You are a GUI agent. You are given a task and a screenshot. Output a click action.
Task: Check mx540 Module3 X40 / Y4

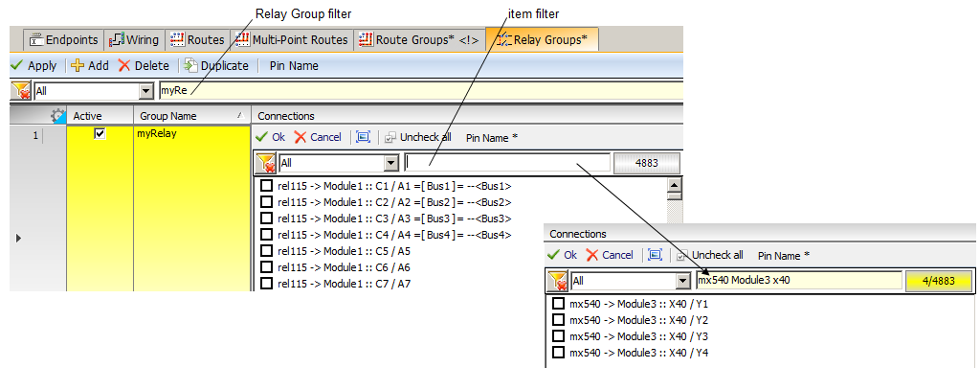(x=559, y=353)
